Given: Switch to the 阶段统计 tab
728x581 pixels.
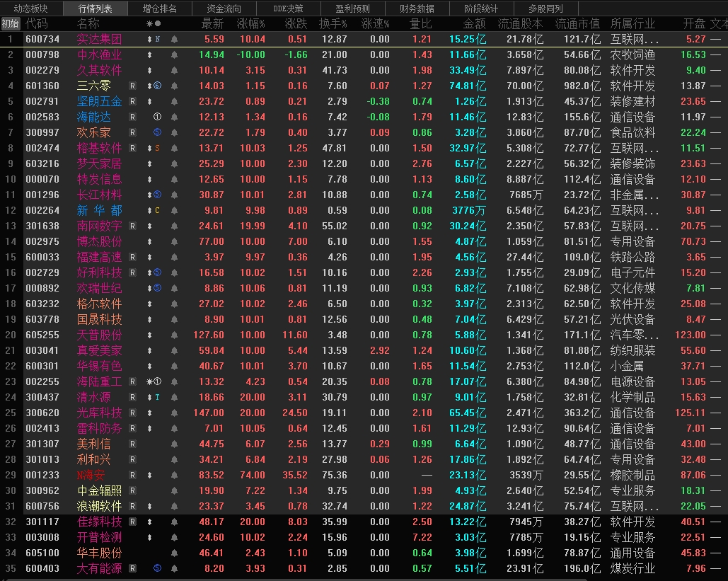Looking at the screenshot, I should [481, 8].
